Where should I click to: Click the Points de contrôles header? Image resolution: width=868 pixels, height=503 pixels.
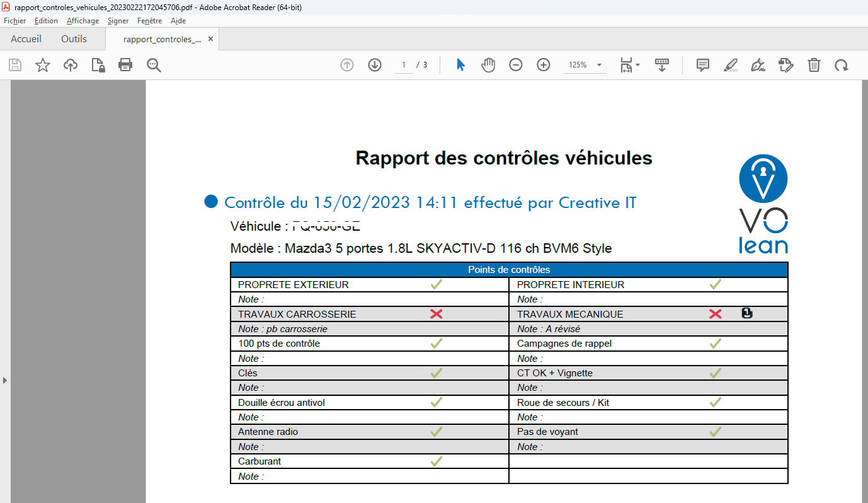coord(509,270)
